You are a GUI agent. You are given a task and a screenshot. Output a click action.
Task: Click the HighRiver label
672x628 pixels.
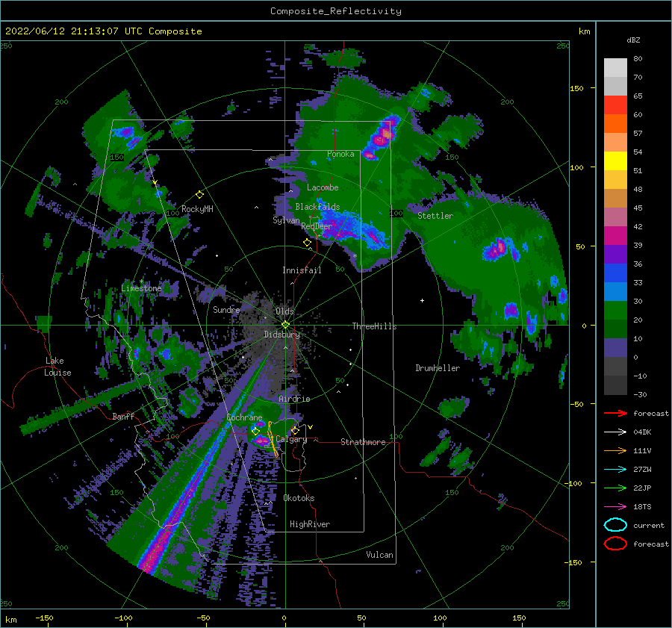point(310,524)
